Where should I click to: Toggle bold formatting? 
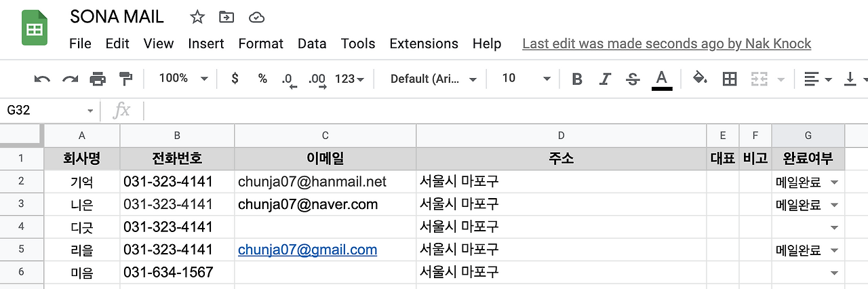coord(577,79)
